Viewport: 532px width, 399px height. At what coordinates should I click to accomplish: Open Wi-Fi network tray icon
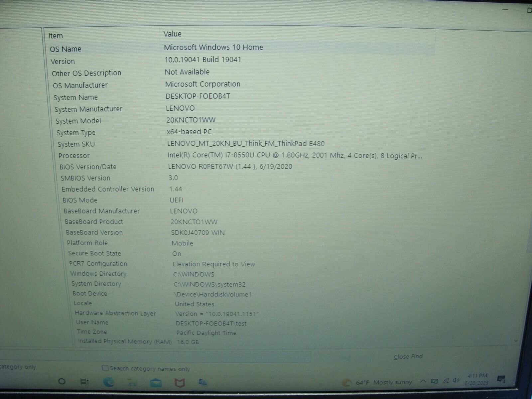(446, 381)
